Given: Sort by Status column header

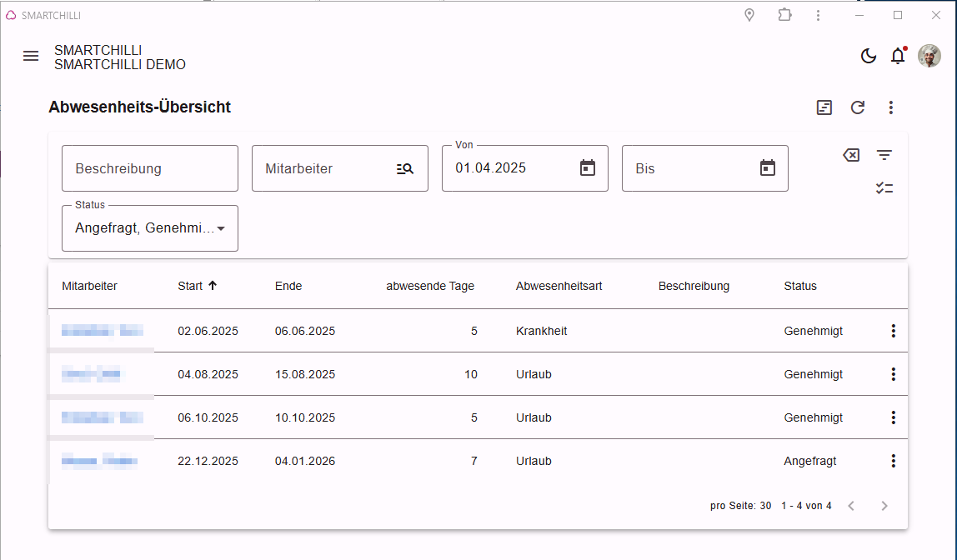Looking at the screenshot, I should click(800, 286).
